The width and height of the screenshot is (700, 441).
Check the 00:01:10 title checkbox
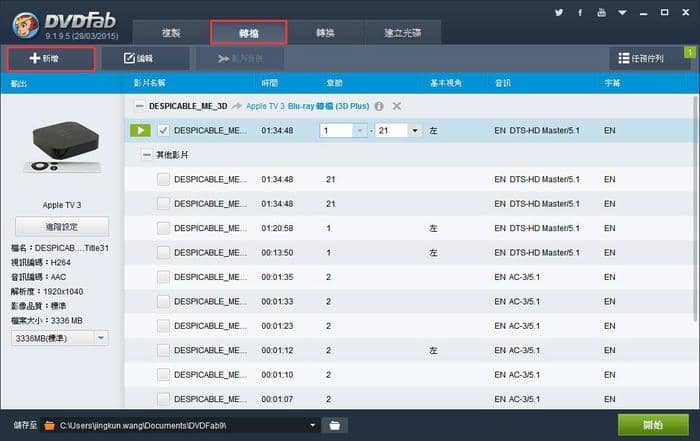click(x=163, y=375)
